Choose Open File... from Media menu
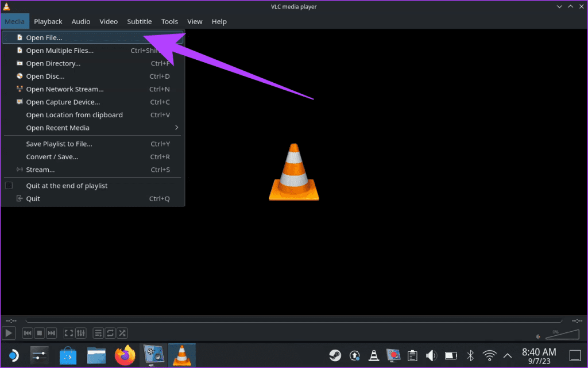Image resolution: width=588 pixels, height=368 pixels. click(x=44, y=37)
